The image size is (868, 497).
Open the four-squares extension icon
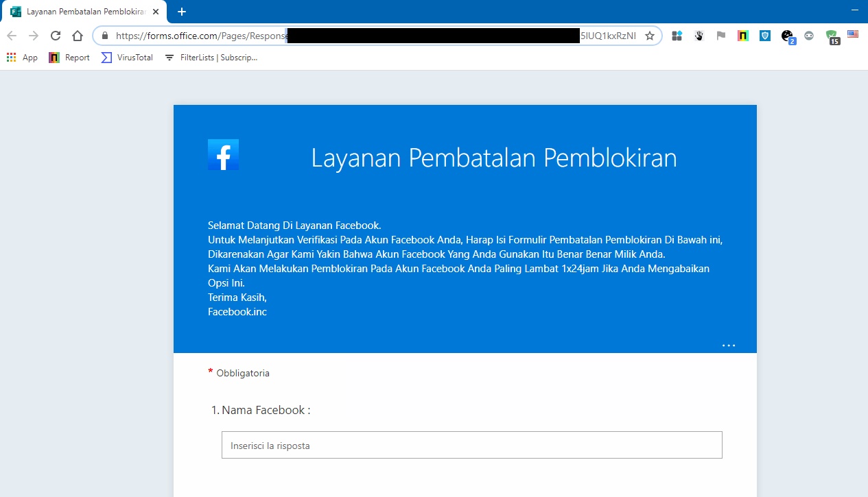coord(677,36)
